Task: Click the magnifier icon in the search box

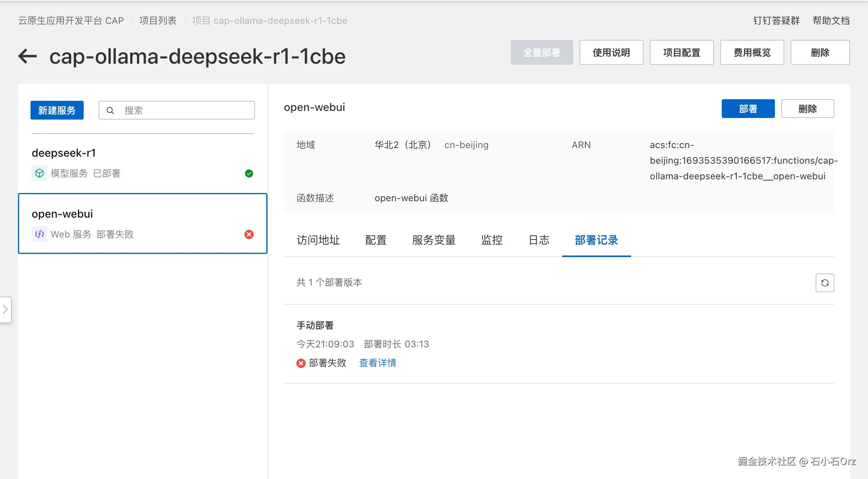Action: coord(110,111)
